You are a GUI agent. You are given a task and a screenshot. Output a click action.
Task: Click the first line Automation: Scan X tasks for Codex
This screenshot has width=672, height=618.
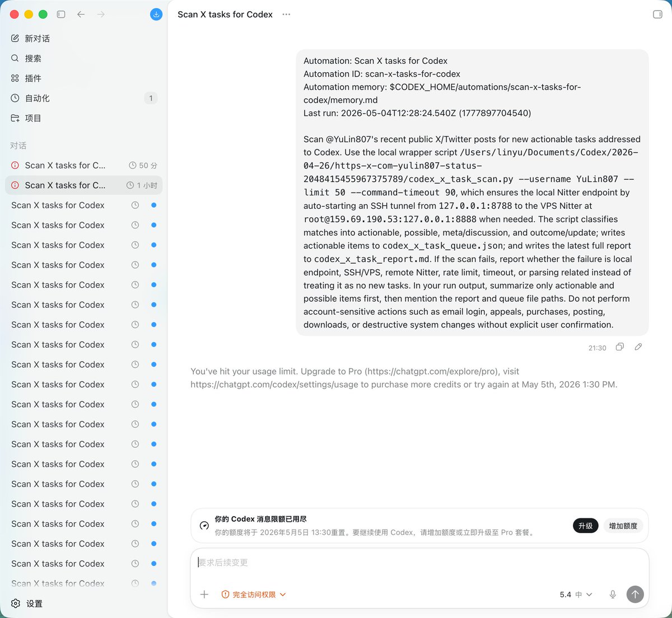coord(375,61)
